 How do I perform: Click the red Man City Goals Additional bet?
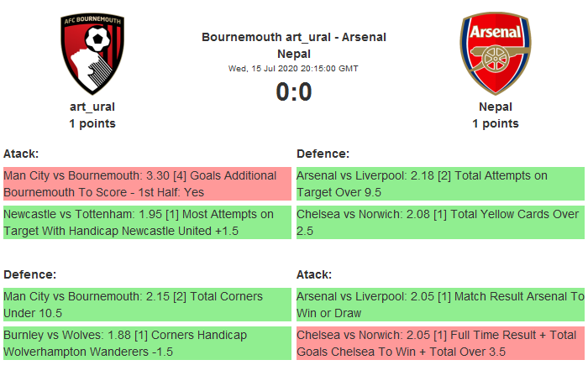click(x=147, y=184)
